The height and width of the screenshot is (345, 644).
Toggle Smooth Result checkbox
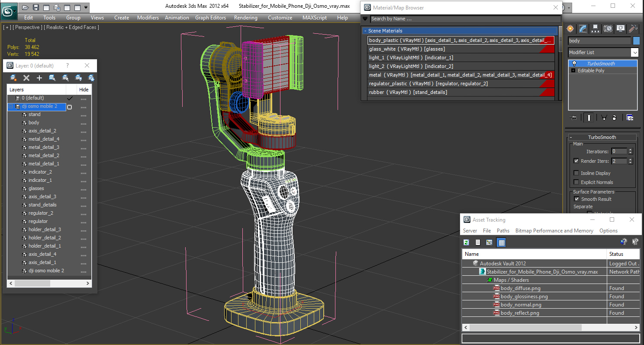[x=576, y=199]
